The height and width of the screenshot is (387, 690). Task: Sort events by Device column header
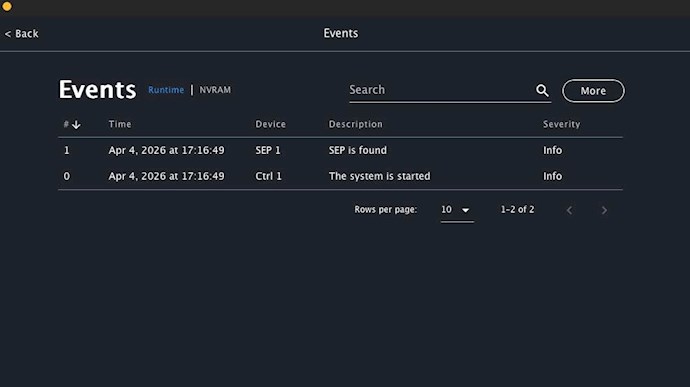coord(271,124)
